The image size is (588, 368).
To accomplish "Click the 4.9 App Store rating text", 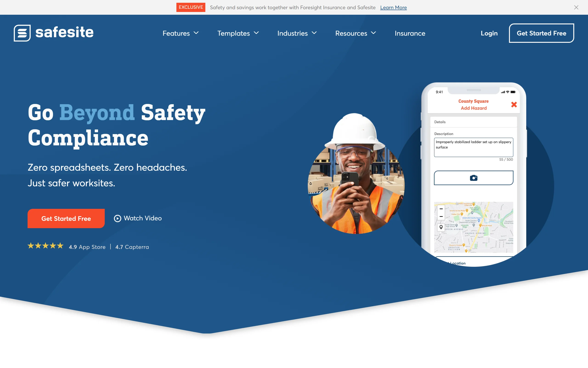I will (x=87, y=247).
